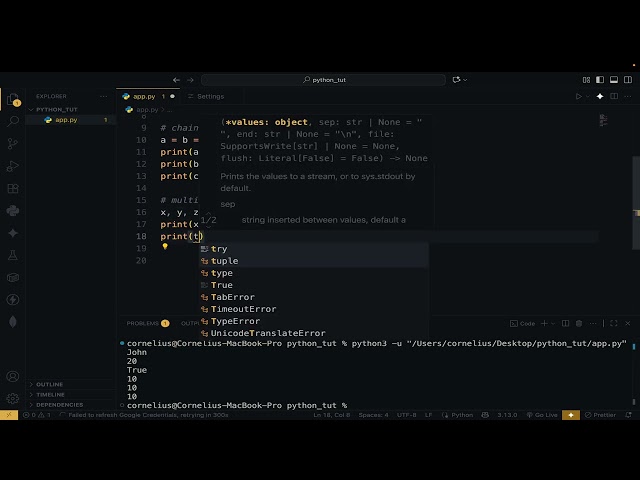Select the TabError suggestion
Image resolution: width=640 pixels, height=480 pixels.
click(x=313, y=297)
